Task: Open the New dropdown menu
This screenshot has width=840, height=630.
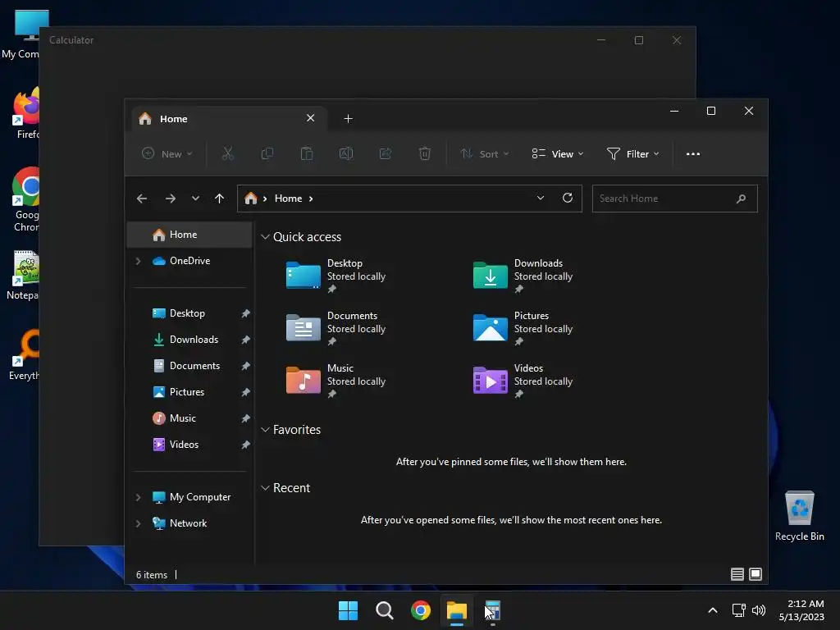Action: coord(167,153)
